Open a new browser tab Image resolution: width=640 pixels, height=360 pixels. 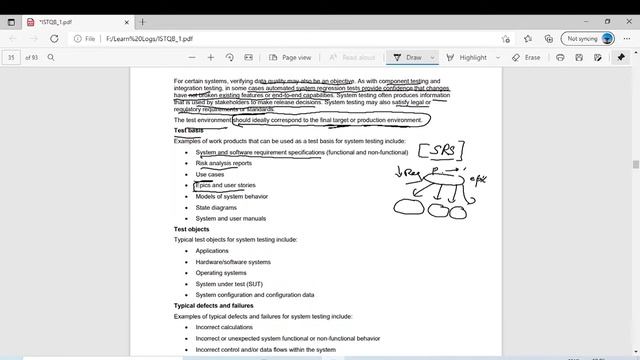pos(142,22)
